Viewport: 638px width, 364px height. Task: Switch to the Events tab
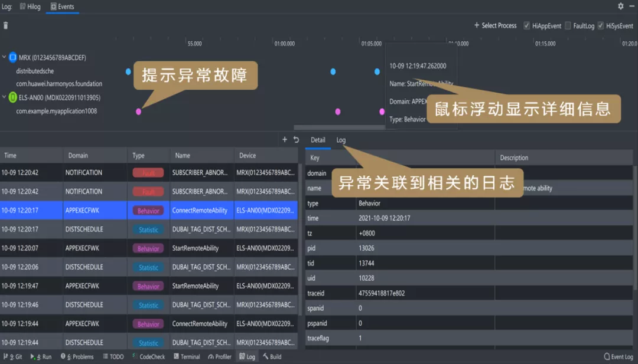pos(62,6)
